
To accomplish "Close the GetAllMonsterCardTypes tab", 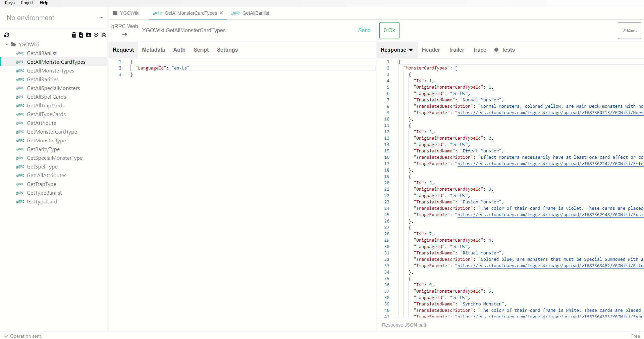I will [221, 13].
